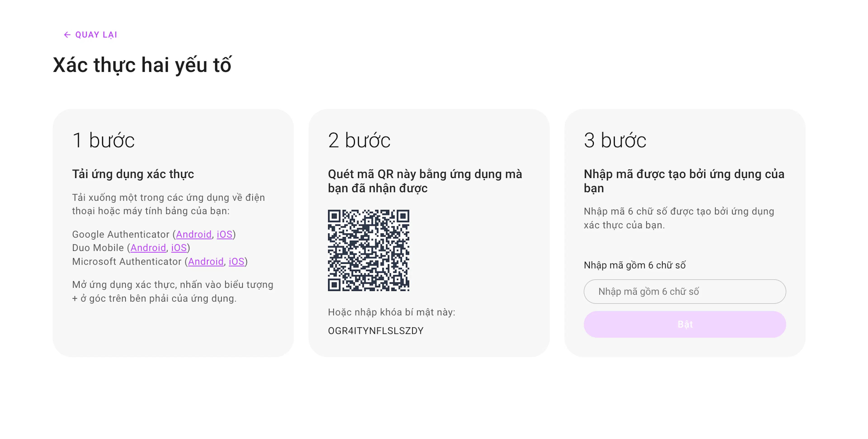The image size is (868, 439).
Task: Click the Tải ứng dụng xác thực subtitle
Action: click(x=133, y=174)
